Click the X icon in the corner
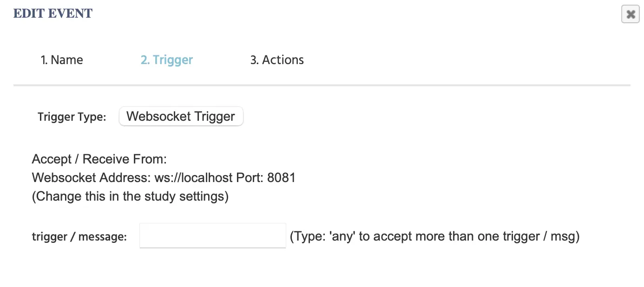Screen dimensions: 644x287 coord(630,14)
